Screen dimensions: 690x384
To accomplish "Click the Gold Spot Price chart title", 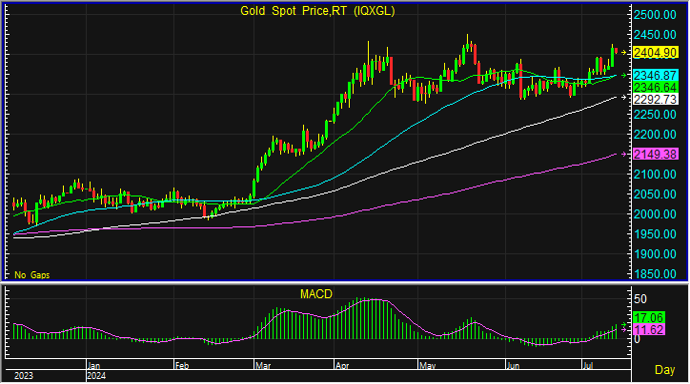I will click(x=317, y=11).
